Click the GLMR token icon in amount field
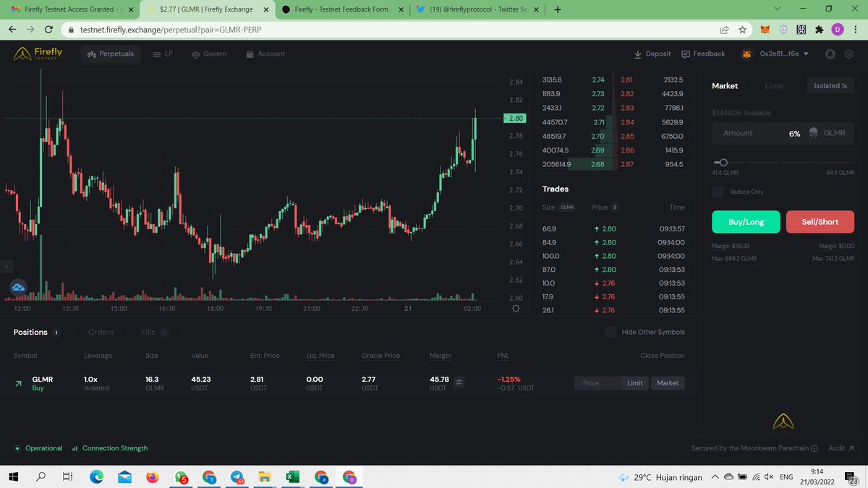 click(814, 133)
